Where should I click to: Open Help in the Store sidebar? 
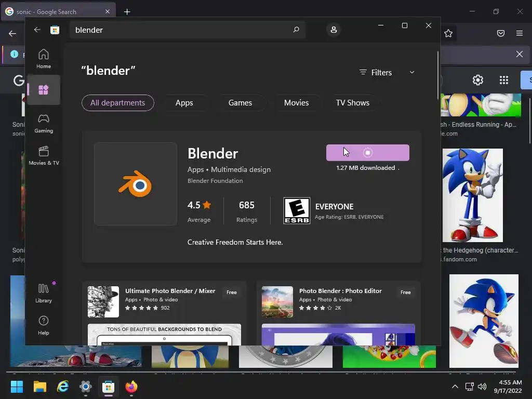[x=44, y=325]
